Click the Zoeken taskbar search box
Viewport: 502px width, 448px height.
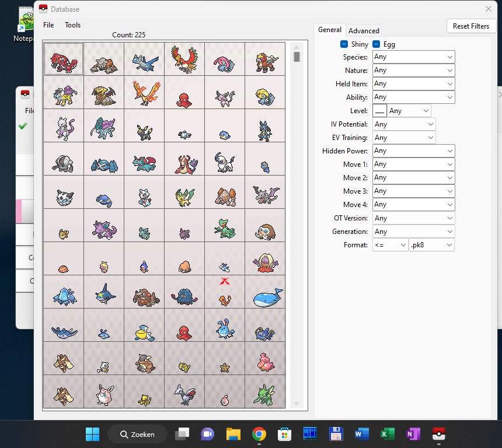137,434
